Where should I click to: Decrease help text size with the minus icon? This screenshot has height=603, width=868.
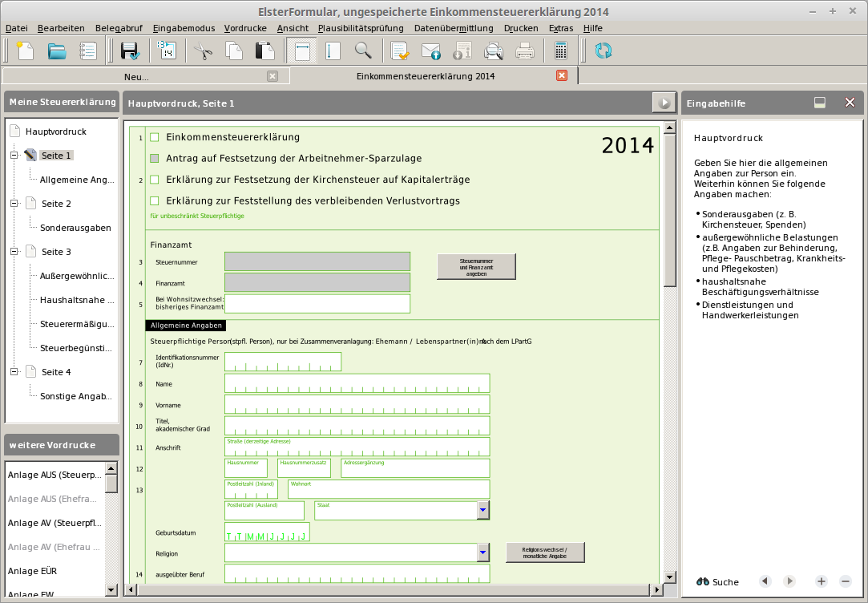[846, 581]
